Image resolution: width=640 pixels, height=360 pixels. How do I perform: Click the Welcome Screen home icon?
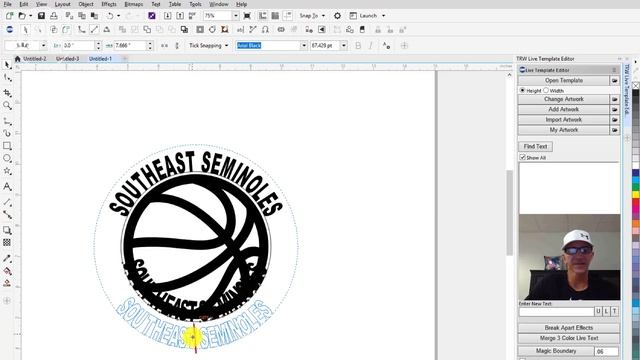(18, 59)
